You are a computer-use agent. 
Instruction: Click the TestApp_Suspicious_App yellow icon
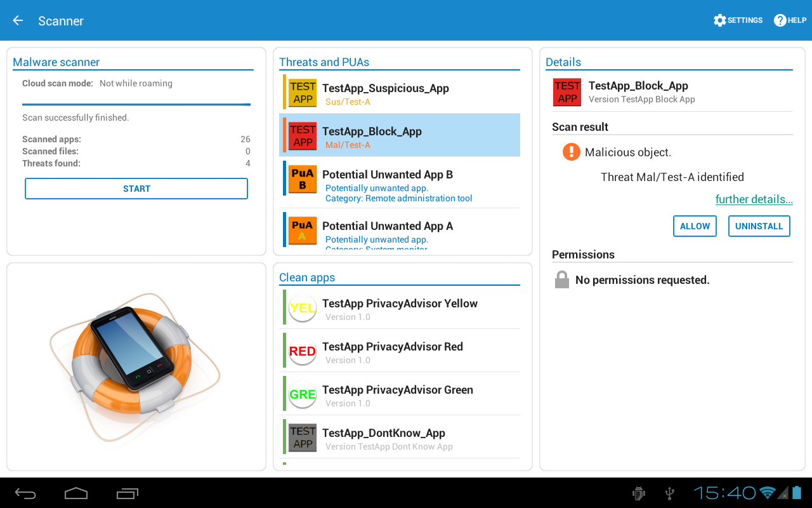point(303,91)
